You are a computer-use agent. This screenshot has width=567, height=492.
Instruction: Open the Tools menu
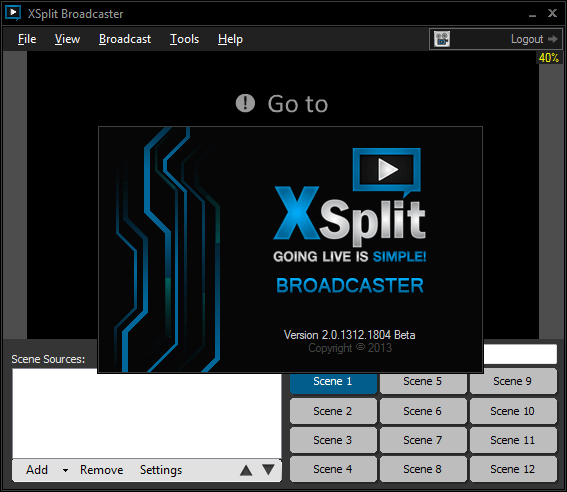point(184,39)
